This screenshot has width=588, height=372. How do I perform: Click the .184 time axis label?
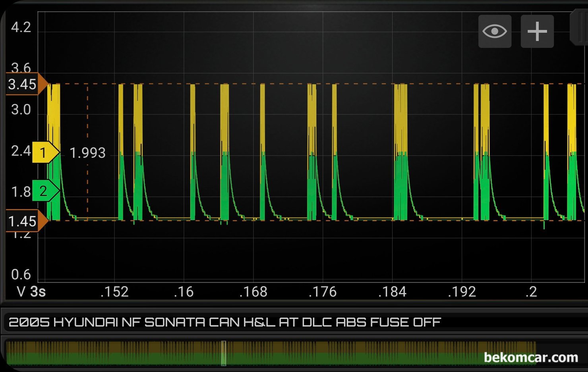pyautogui.click(x=392, y=292)
